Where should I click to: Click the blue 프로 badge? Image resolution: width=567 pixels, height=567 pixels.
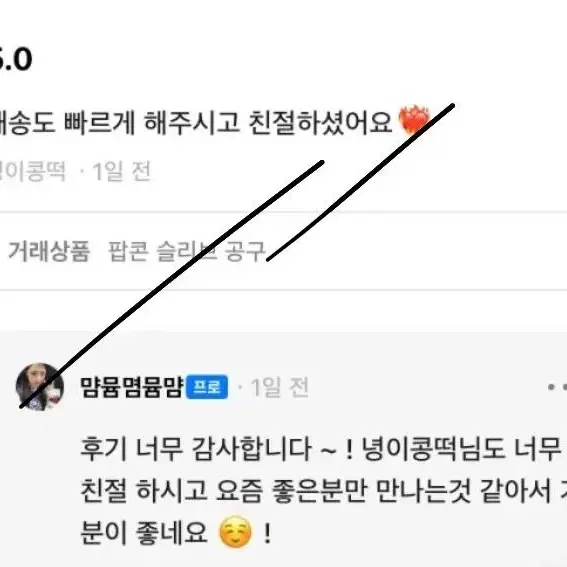(207, 387)
